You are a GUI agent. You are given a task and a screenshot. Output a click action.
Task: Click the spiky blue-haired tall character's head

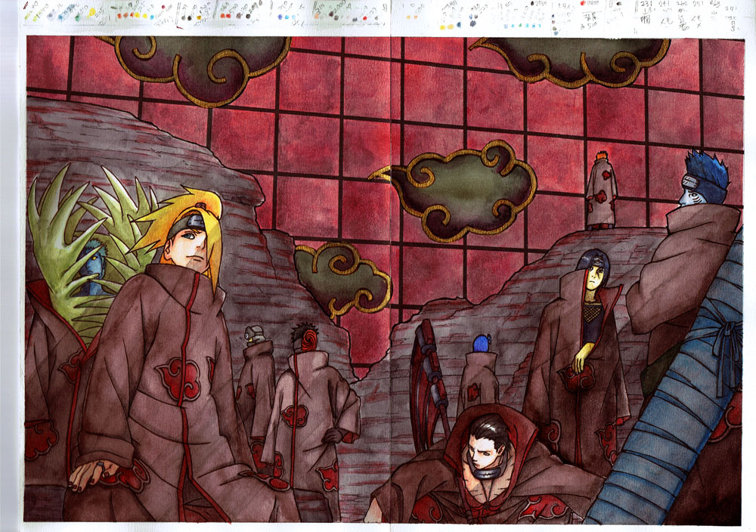703,179
